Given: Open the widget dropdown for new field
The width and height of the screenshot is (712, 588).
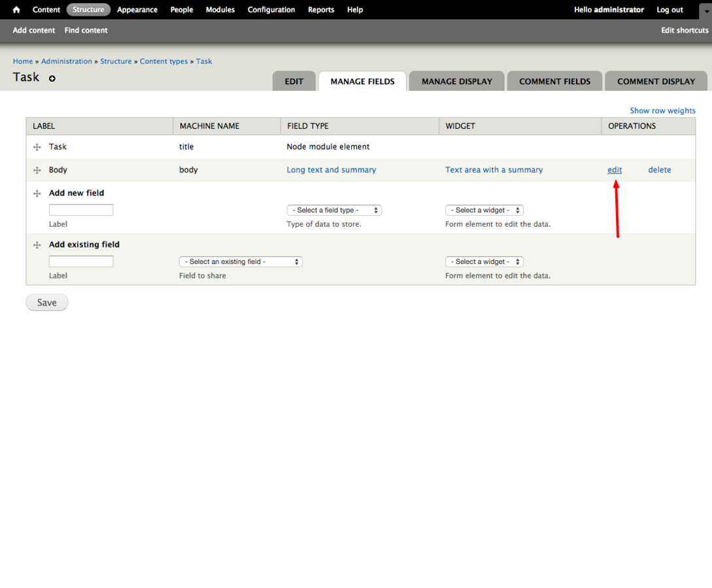Looking at the screenshot, I should coord(484,210).
